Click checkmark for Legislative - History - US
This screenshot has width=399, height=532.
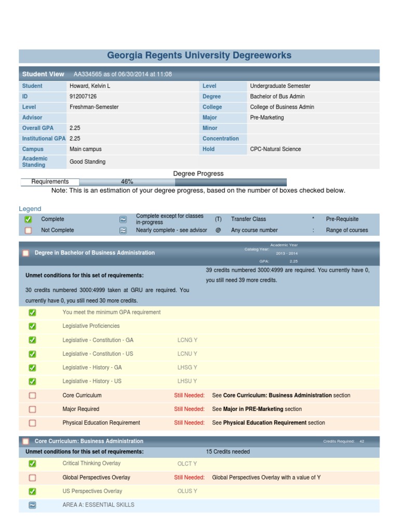32,381
